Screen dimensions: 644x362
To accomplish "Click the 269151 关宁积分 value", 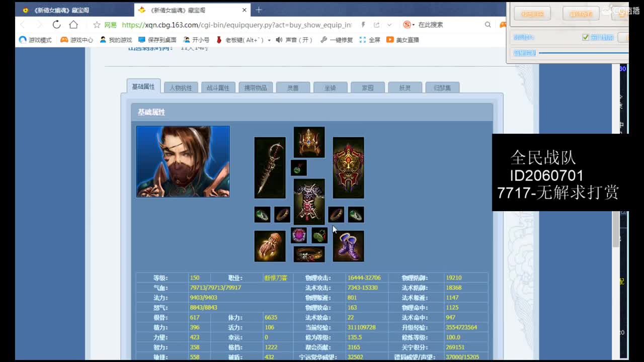I will pos(455,347).
